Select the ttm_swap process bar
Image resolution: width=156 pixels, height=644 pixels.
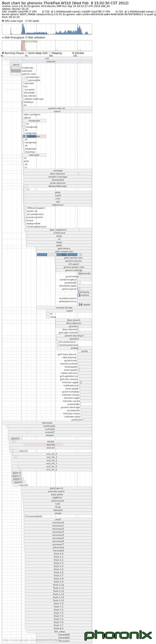(60, 631)
